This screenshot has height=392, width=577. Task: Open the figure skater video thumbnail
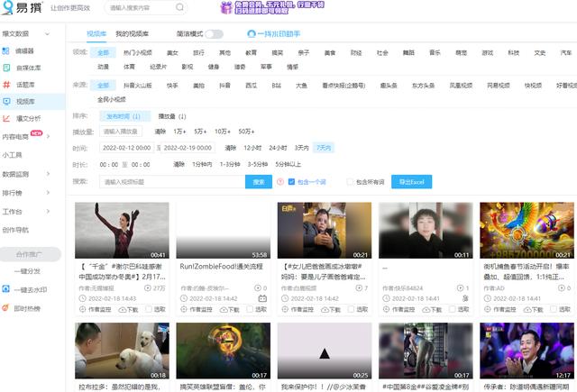click(122, 231)
